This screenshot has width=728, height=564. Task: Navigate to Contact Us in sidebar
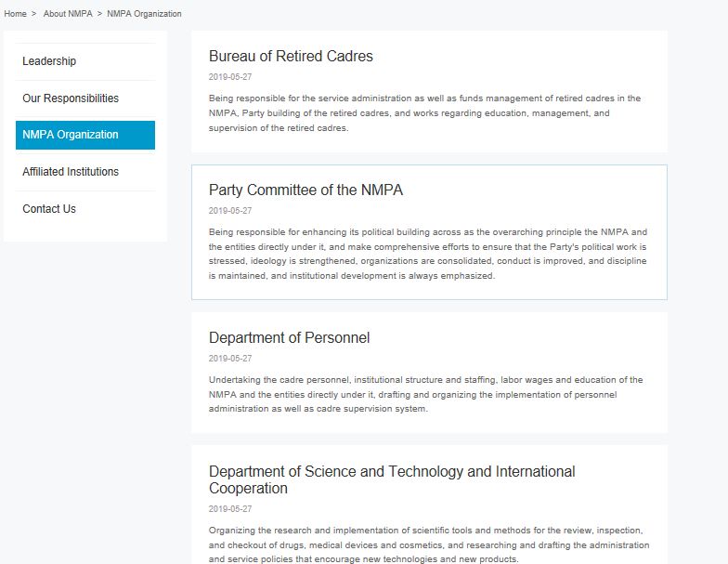pos(49,209)
